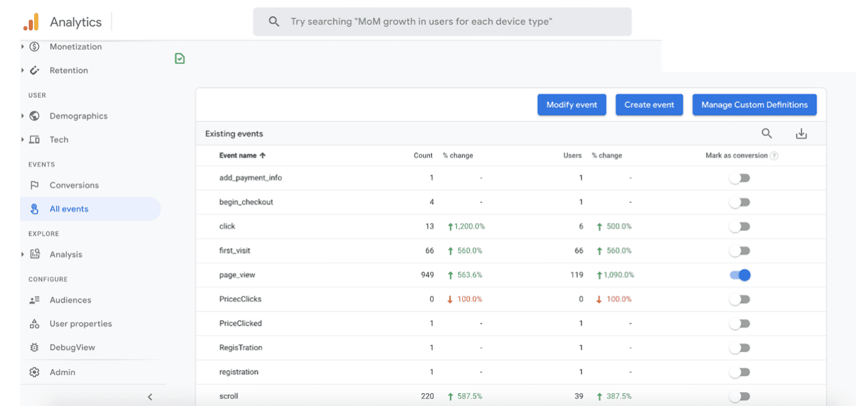This screenshot has height=418, width=868.
Task: Mark add_payment_info as a conversion
Action: click(x=740, y=178)
